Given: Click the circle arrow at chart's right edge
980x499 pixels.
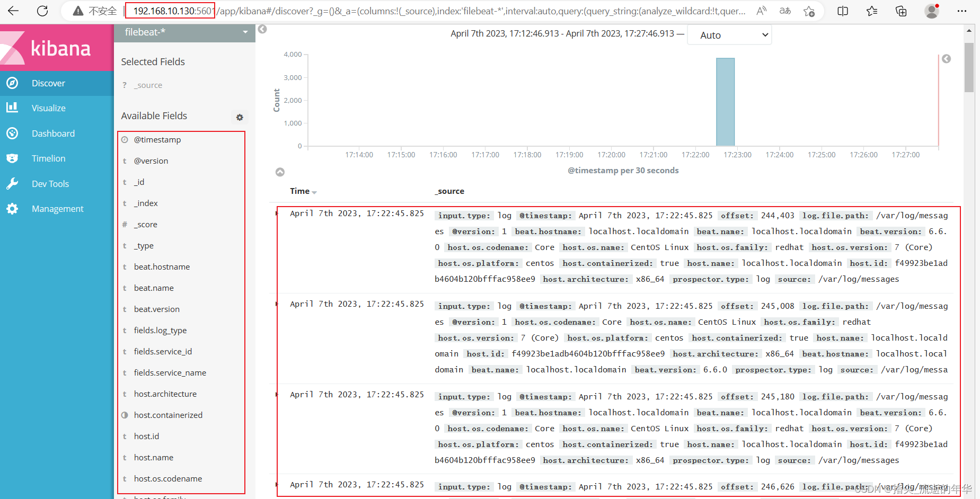Looking at the screenshot, I should [947, 59].
